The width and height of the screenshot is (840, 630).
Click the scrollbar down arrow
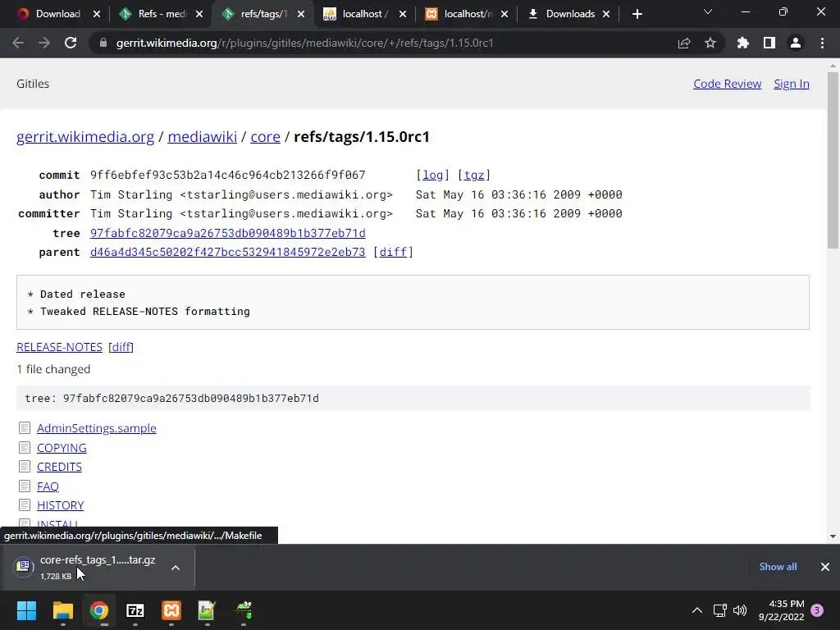click(x=833, y=536)
